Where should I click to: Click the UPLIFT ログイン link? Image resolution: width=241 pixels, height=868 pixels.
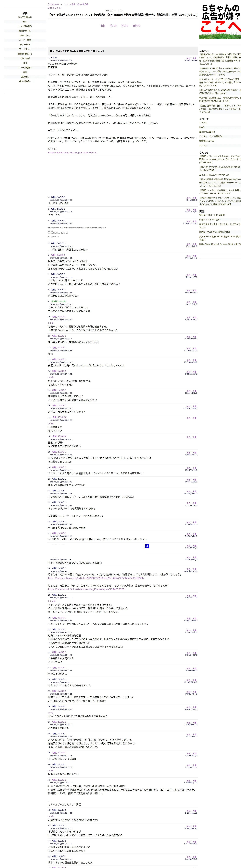tap(55, 8)
